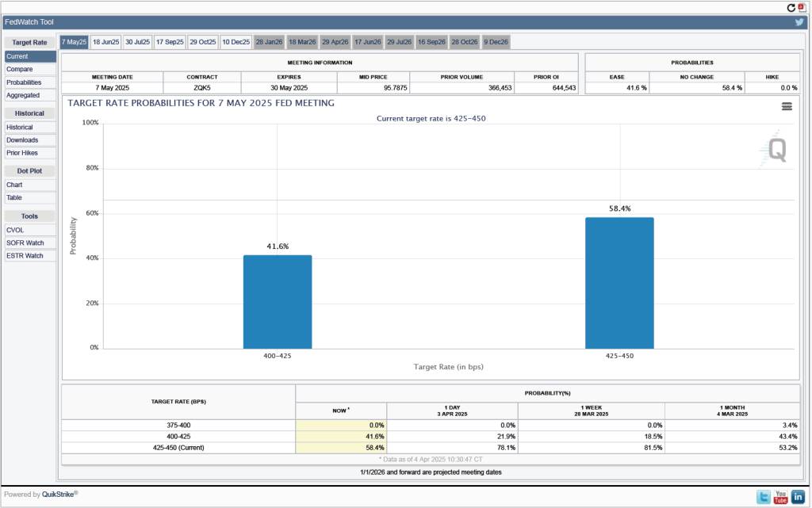Click the 425-450 probability bar
812x508 pixels.
[x=619, y=283]
